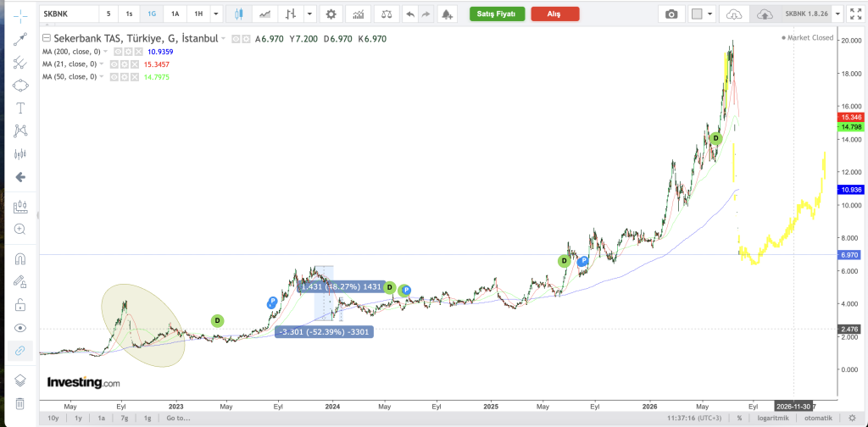The width and height of the screenshot is (868, 427).
Task: Open the compare symbols scales icon
Action: (x=386, y=14)
